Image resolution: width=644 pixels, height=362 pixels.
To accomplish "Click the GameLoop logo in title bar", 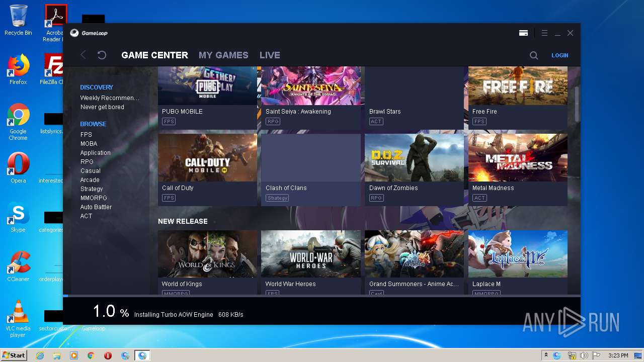I will [89, 33].
